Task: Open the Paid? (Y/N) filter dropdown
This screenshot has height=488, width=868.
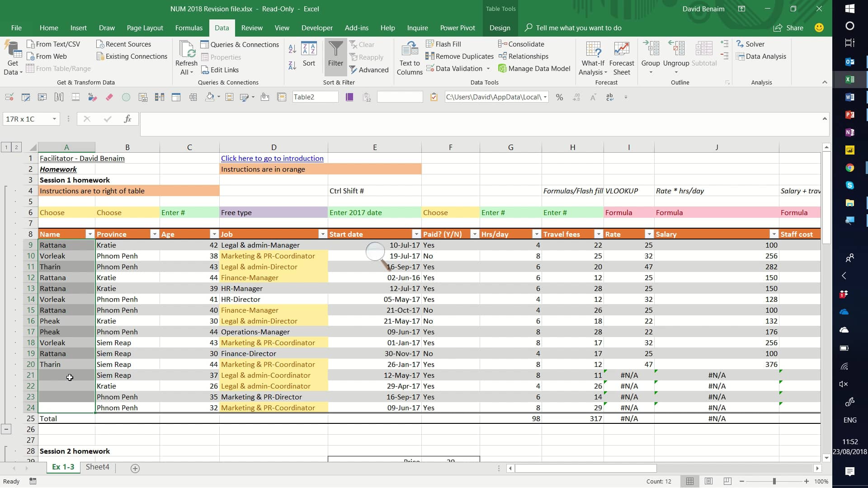Action: point(474,234)
